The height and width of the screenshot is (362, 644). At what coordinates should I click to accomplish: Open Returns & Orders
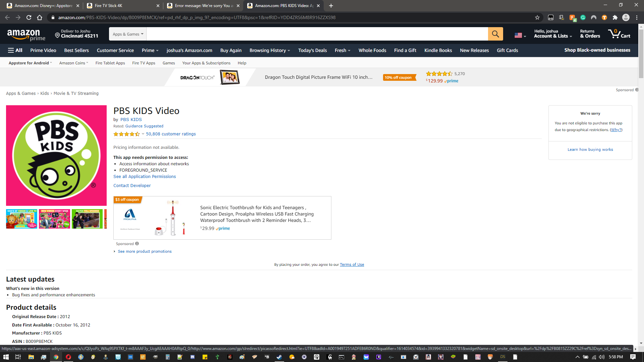(590, 34)
